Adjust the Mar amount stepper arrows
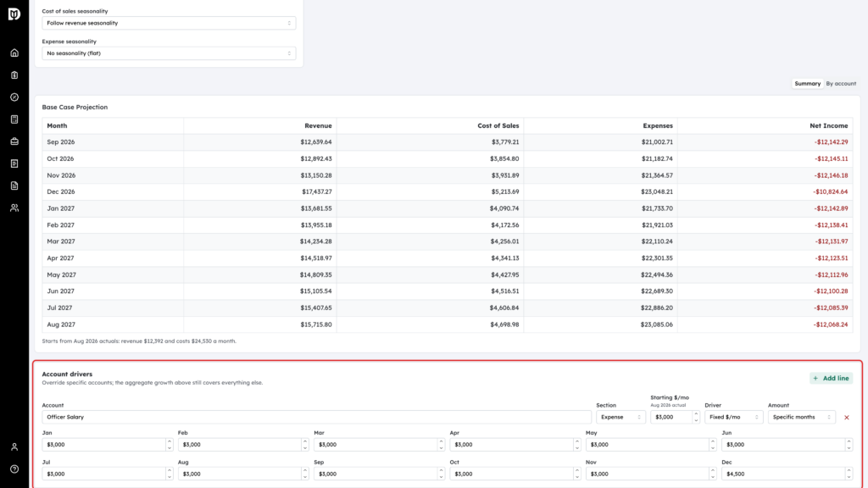 (x=441, y=445)
